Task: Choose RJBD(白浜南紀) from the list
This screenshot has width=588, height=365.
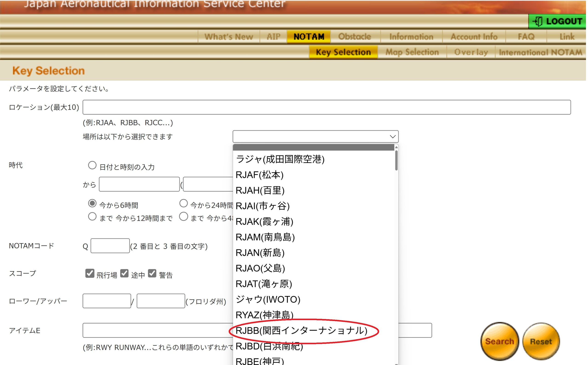Action: pos(313,346)
